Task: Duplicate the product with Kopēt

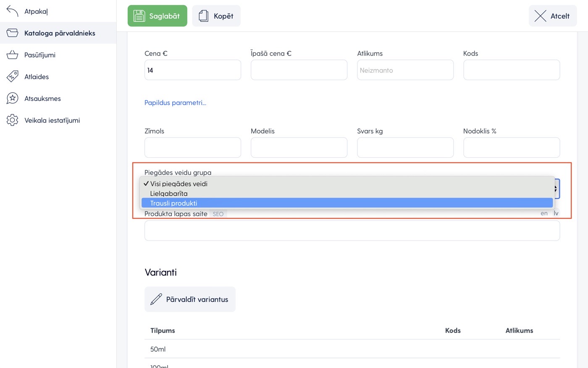Action: [x=216, y=16]
